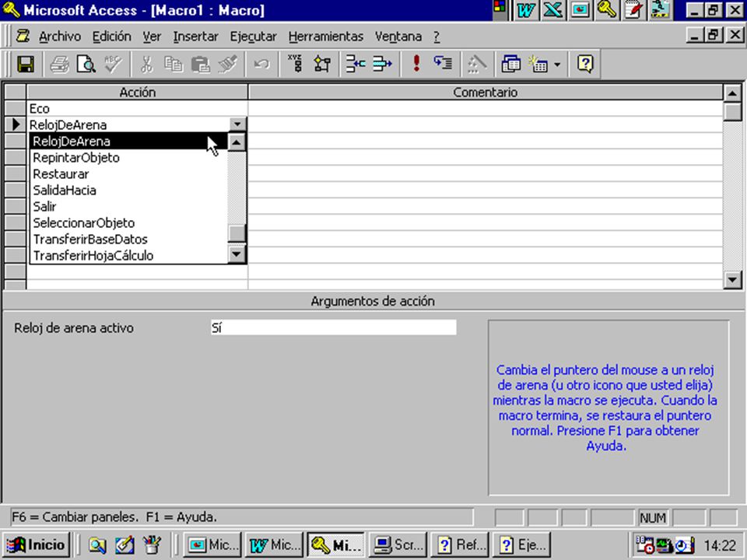The image size is (747, 560).
Task: Click the Spelling check toolbar icon
Action: 114,64
